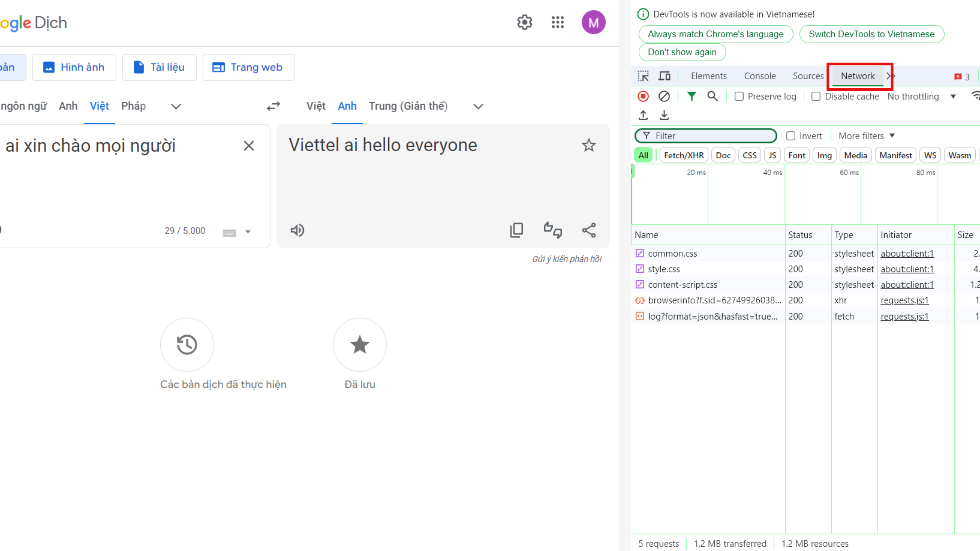
Task: Expand more target languages list
Action: click(478, 106)
